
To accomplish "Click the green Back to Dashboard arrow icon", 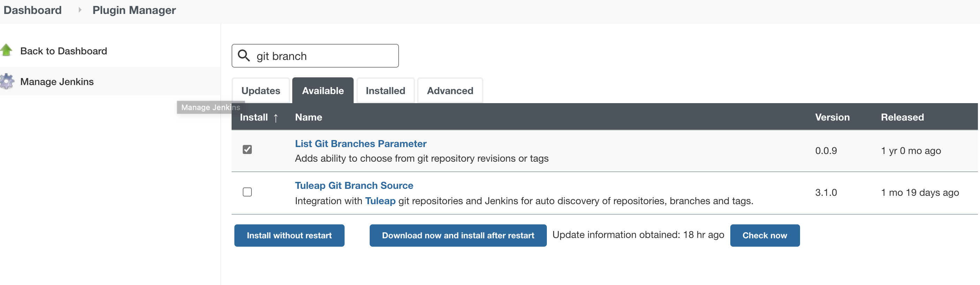I will [x=6, y=50].
